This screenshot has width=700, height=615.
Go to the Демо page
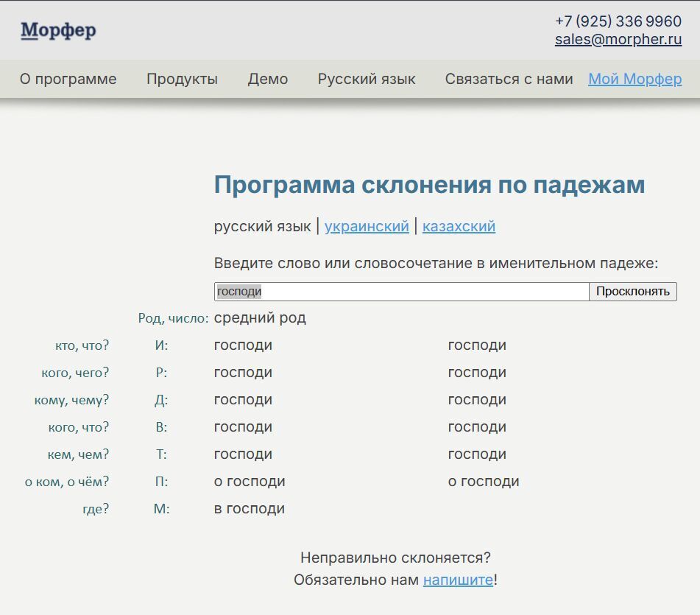pyautogui.click(x=268, y=79)
